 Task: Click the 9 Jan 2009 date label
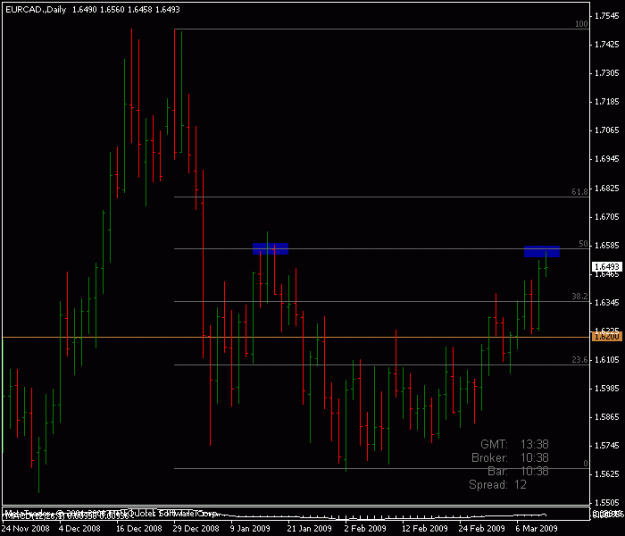coord(250,529)
